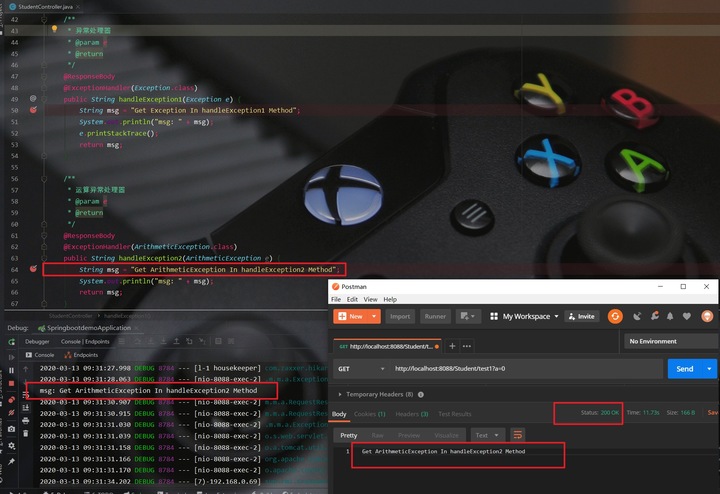Collapse handleException1 method at line 49
This screenshot has width=720, height=494.
[44, 99]
